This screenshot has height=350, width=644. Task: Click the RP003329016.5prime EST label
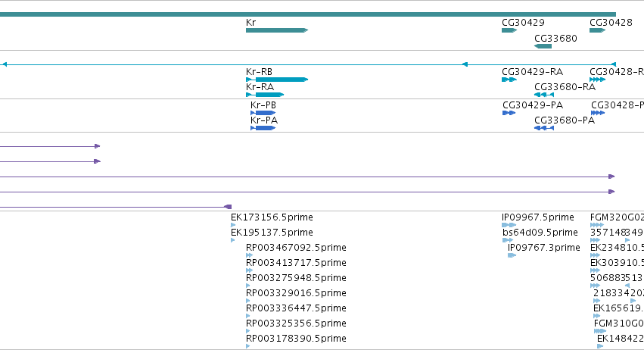[296, 293]
